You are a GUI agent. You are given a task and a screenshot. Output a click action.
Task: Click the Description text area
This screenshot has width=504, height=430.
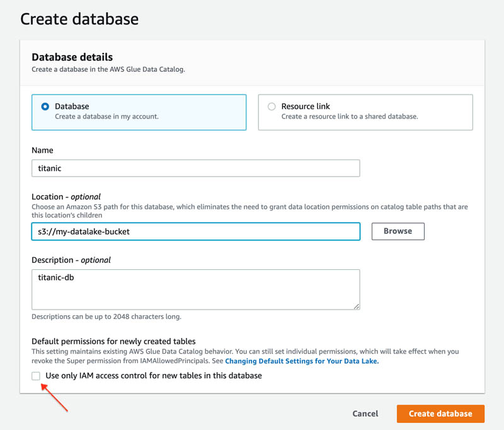[196, 289]
